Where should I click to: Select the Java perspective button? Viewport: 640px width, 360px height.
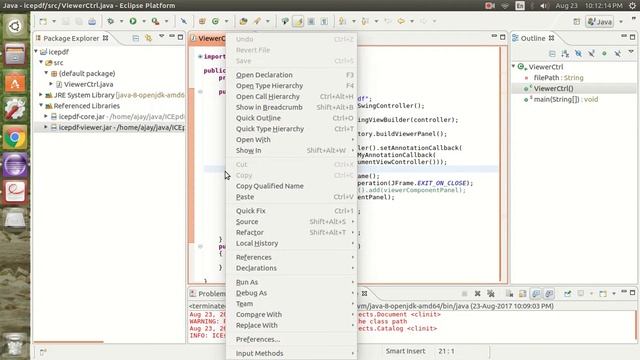click(600, 22)
